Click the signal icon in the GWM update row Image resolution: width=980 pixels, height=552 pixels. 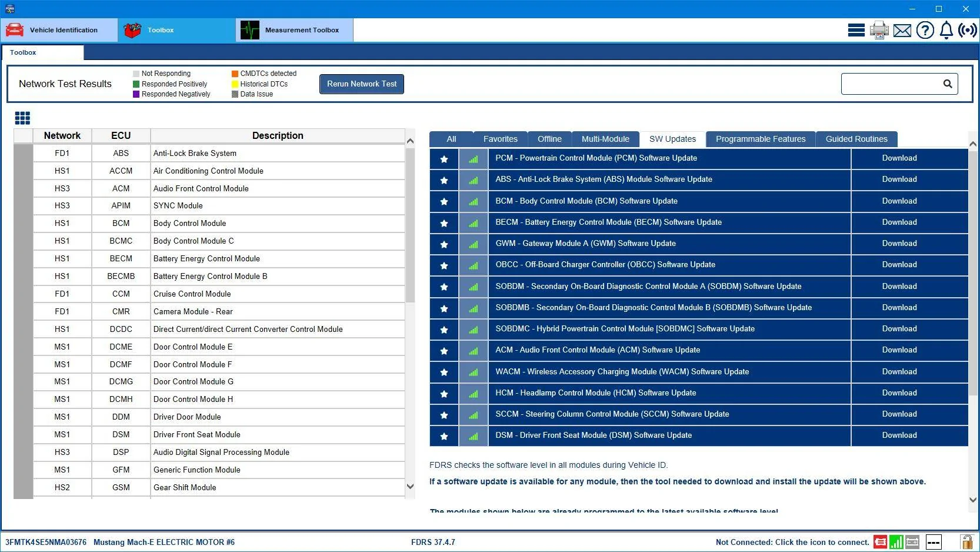[x=474, y=244]
